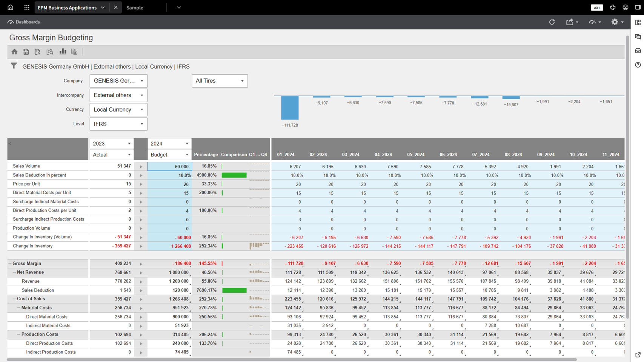This screenshot has width=644, height=362.
Task: Open the Company dropdown
Action: tap(118, 81)
